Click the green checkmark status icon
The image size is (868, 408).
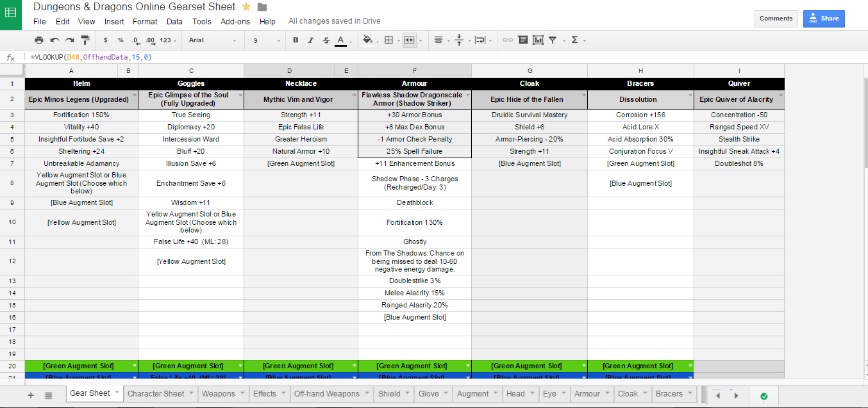click(764, 396)
